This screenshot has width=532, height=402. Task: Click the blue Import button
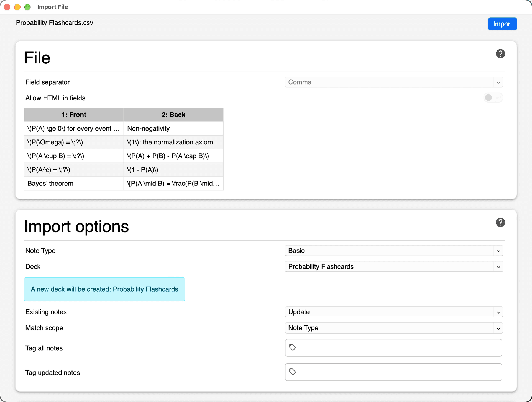click(502, 24)
